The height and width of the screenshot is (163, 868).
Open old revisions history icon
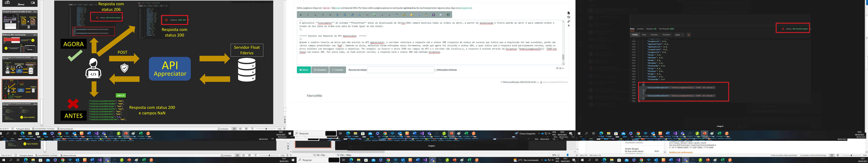569,17
